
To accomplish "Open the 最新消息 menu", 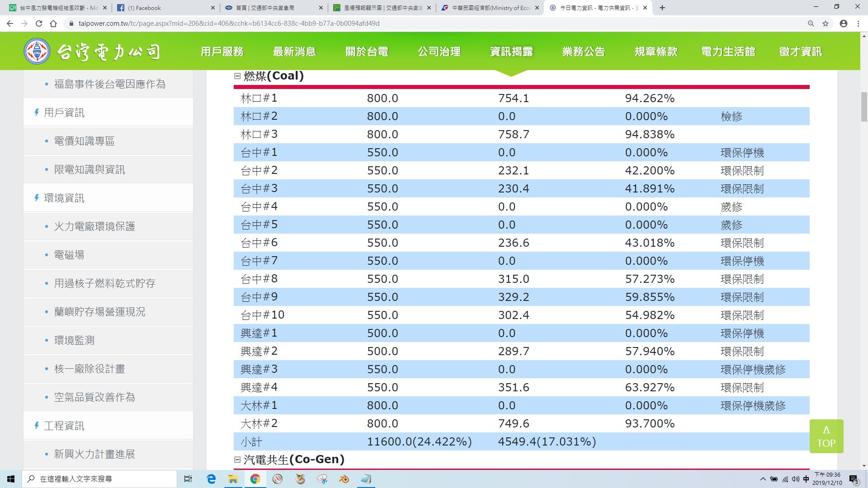I will [x=294, y=52].
